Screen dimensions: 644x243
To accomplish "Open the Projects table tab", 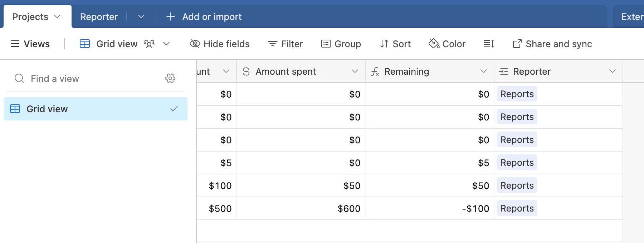I will [x=30, y=17].
